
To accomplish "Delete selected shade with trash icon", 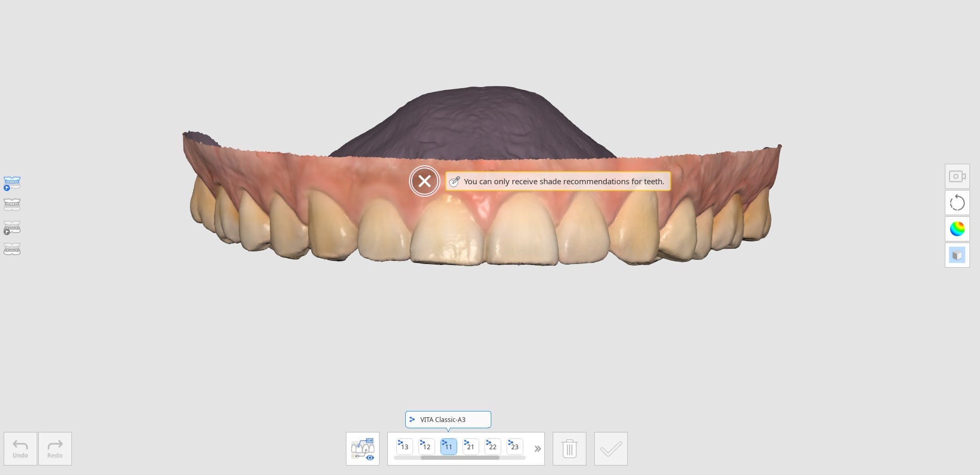I will [x=570, y=449].
